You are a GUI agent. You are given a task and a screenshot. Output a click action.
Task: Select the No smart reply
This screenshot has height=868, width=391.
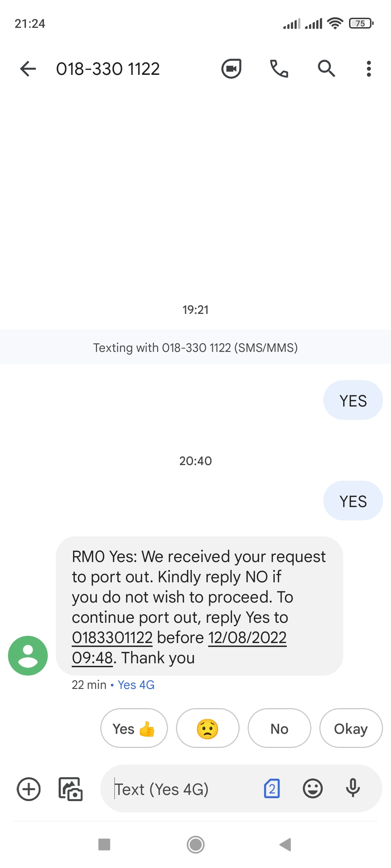(279, 728)
